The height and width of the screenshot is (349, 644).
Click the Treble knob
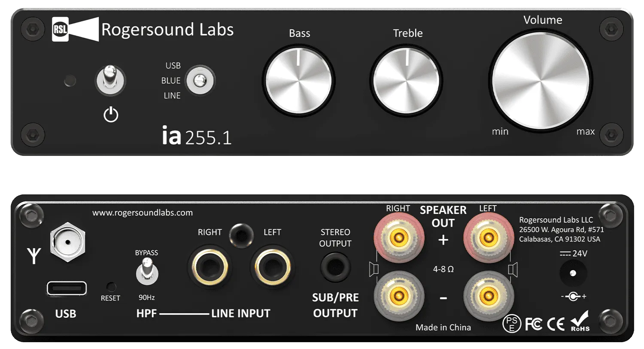406,82
